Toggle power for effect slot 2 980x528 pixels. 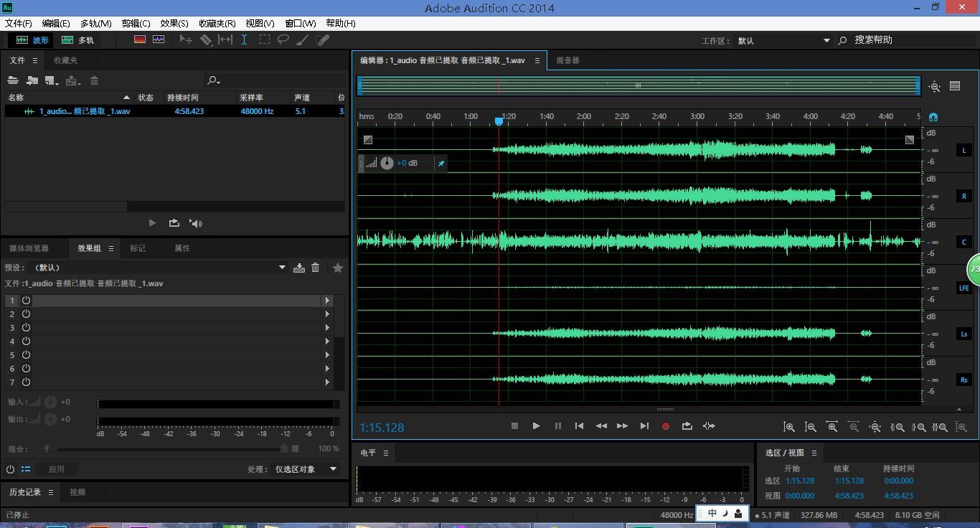(26, 314)
